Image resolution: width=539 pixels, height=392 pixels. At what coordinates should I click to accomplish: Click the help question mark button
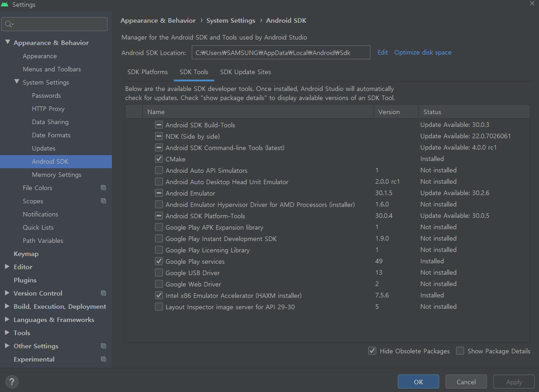(x=12, y=382)
